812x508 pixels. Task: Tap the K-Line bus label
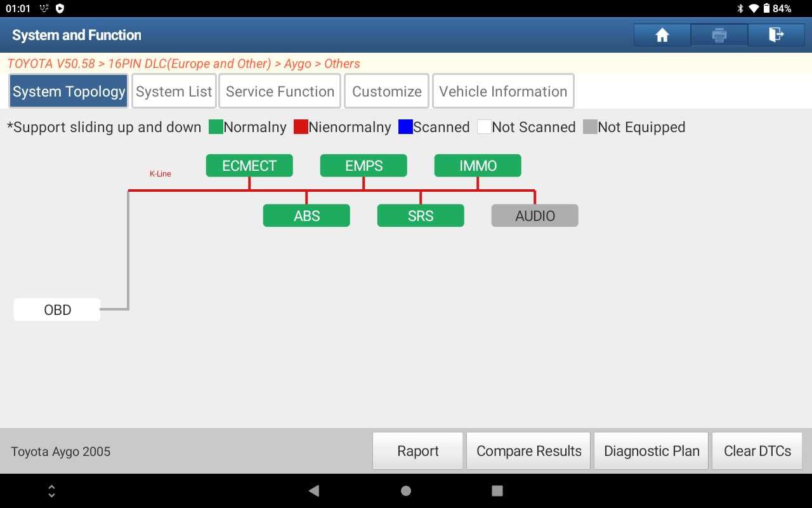[x=160, y=173]
